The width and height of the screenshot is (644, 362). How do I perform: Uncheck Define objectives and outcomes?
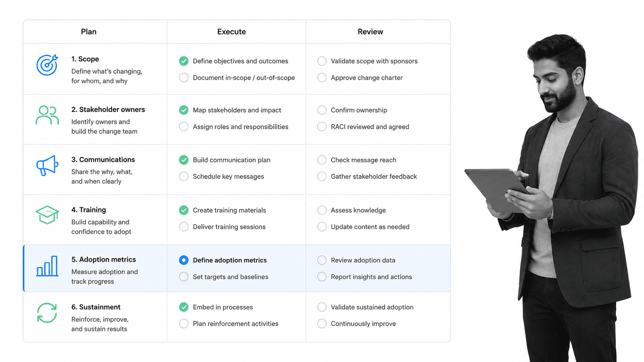[184, 61]
